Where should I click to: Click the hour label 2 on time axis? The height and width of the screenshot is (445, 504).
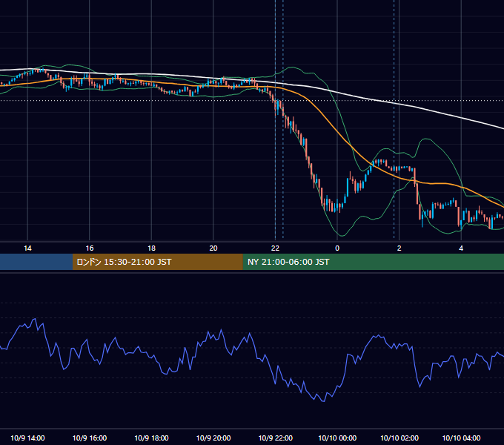pyautogui.click(x=399, y=248)
